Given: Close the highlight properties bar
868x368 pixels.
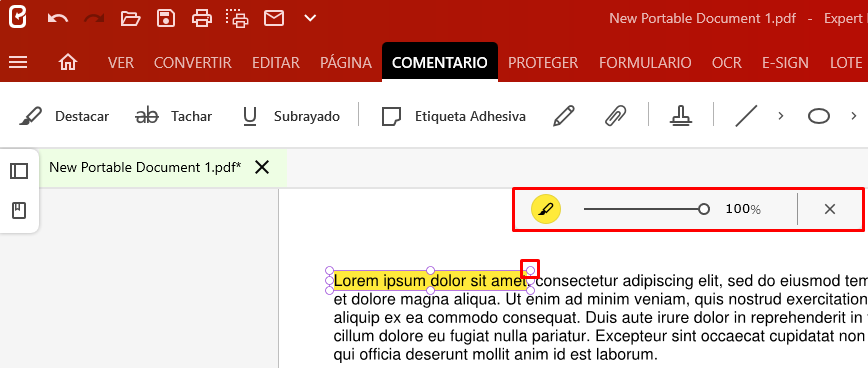Looking at the screenshot, I should click(x=829, y=209).
